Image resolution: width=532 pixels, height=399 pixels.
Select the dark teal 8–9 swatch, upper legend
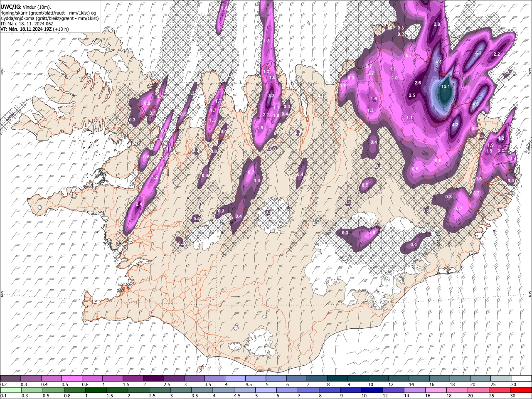pos(337,379)
